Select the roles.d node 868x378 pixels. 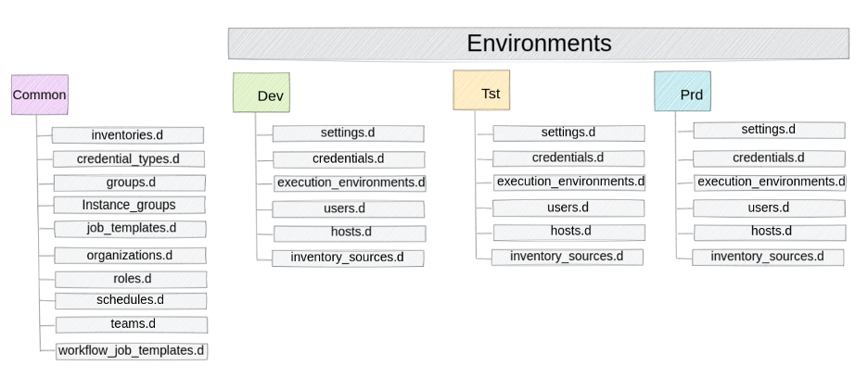130,279
